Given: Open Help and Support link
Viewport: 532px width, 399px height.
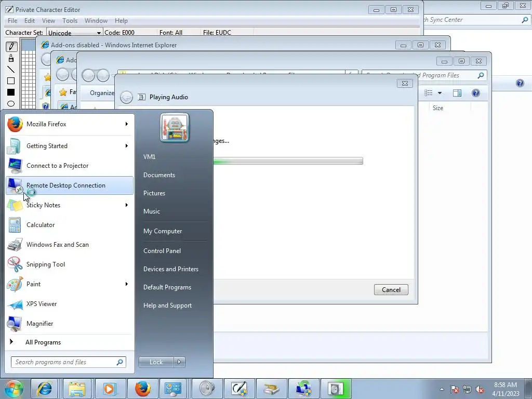Looking at the screenshot, I should (167, 305).
